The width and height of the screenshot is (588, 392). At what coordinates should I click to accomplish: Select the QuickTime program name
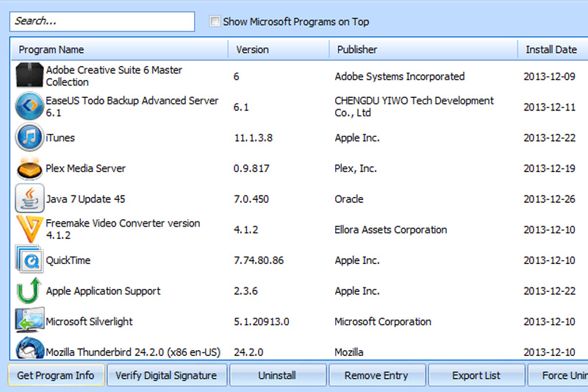(68, 260)
